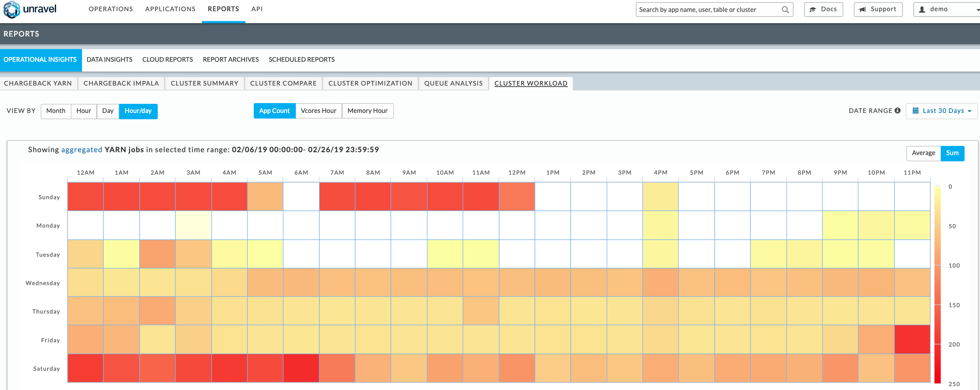This screenshot has height=390, width=980.
Task: Click the Support megaphone icon
Action: tap(863, 9)
